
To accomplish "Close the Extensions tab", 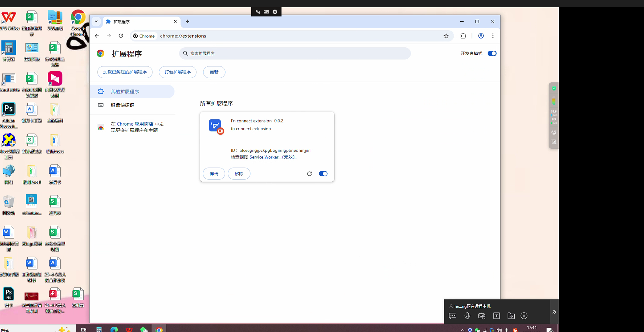I will 175,21.
